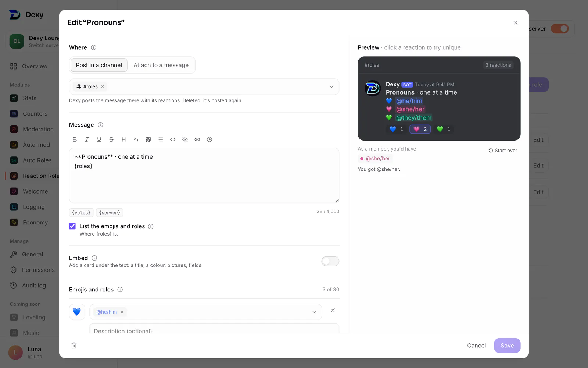The image size is (588, 368).
Task: Show info tooltip next to Message
Action: pos(100,125)
